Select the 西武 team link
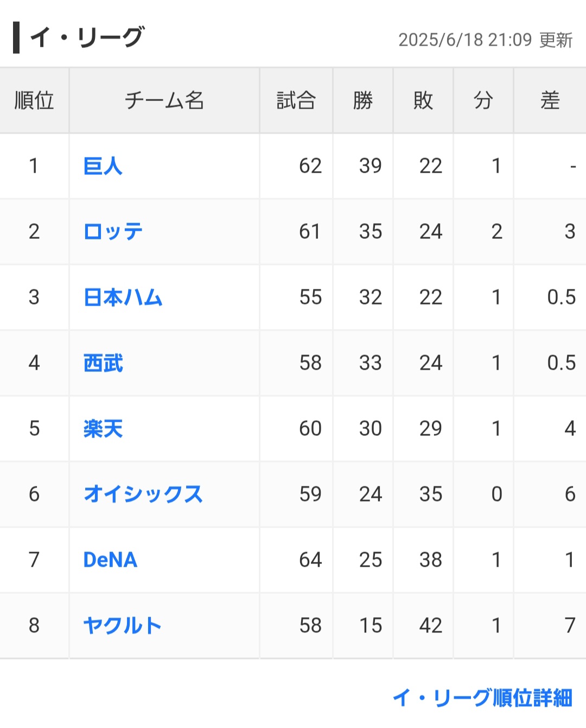 tap(103, 363)
